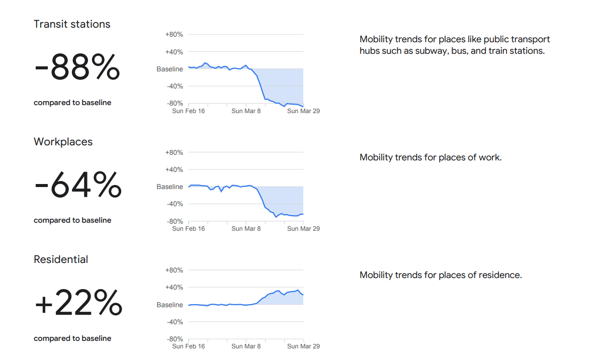The image size is (594, 364).
Task: Click the public transport hubs description text
Action: 455,45
